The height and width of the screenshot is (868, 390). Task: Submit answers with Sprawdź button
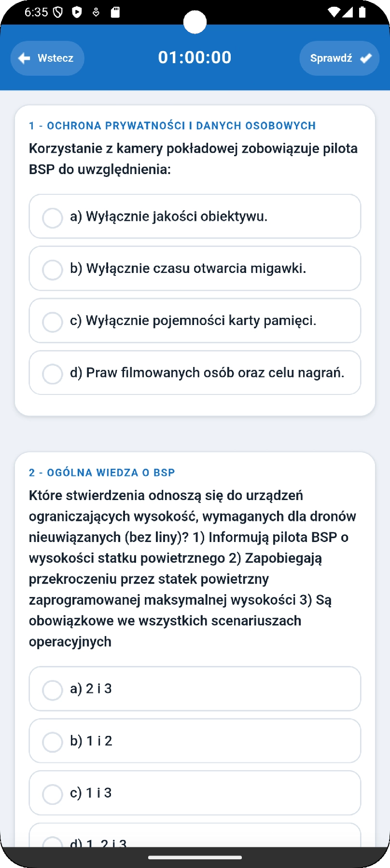(x=339, y=58)
